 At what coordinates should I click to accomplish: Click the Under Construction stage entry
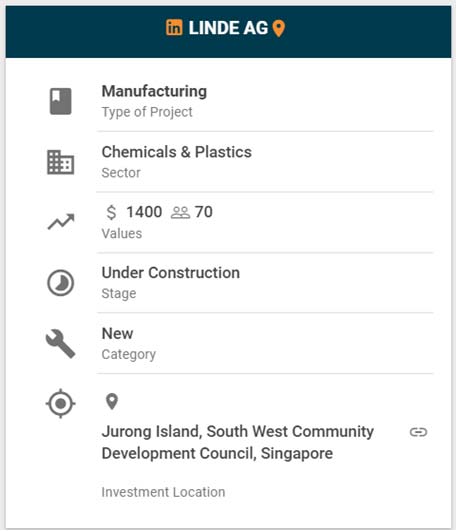coord(171,273)
